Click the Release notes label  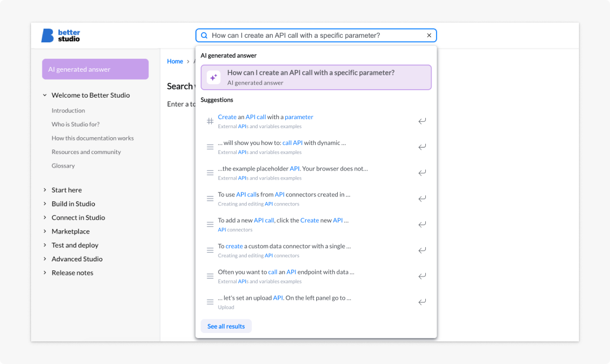(x=72, y=273)
